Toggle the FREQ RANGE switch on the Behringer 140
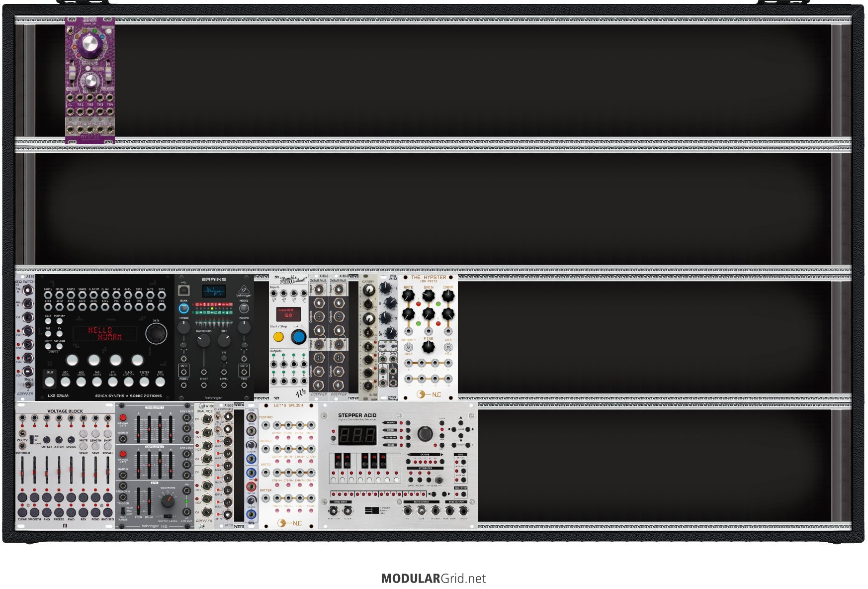This screenshot has height=589, width=868. pyautogui.click(x=123, y=511)
